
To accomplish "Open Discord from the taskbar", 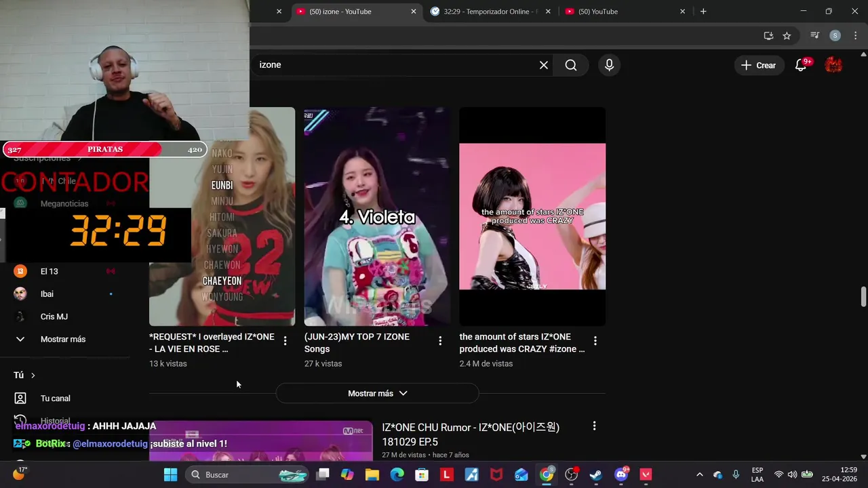I will coord(621,474).
